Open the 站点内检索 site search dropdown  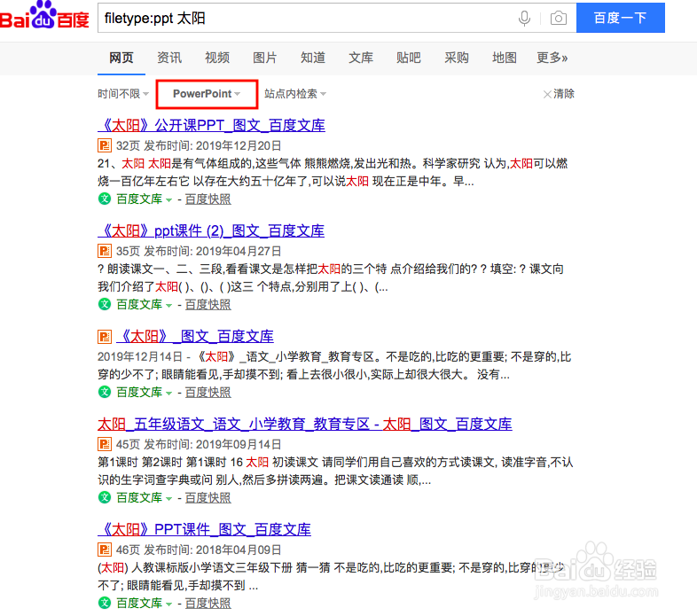tap(295, 94)
